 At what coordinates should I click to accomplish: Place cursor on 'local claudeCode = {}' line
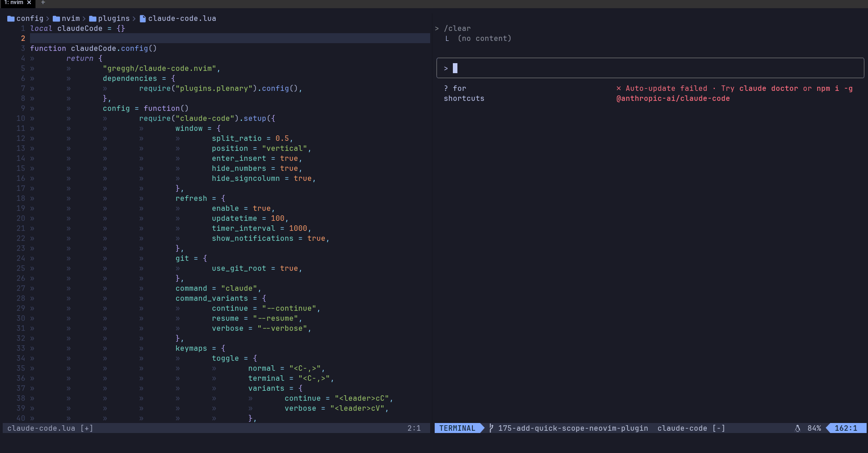click(x=78, y=29)
